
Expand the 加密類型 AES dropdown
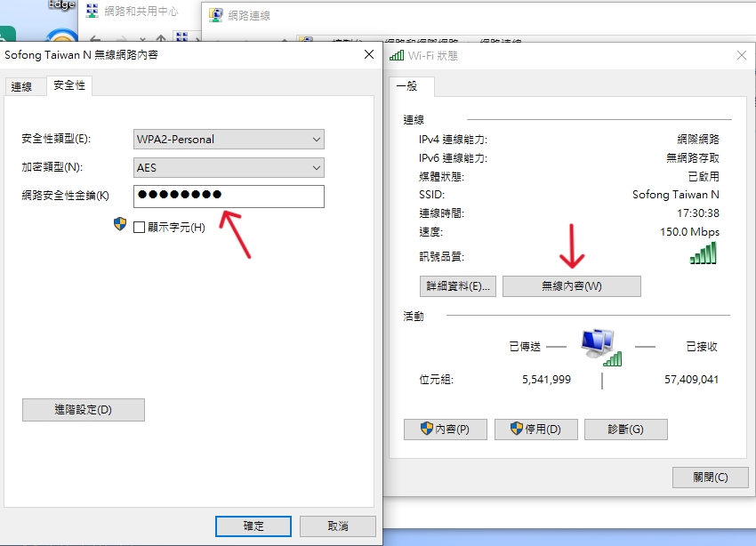(229, 168)
